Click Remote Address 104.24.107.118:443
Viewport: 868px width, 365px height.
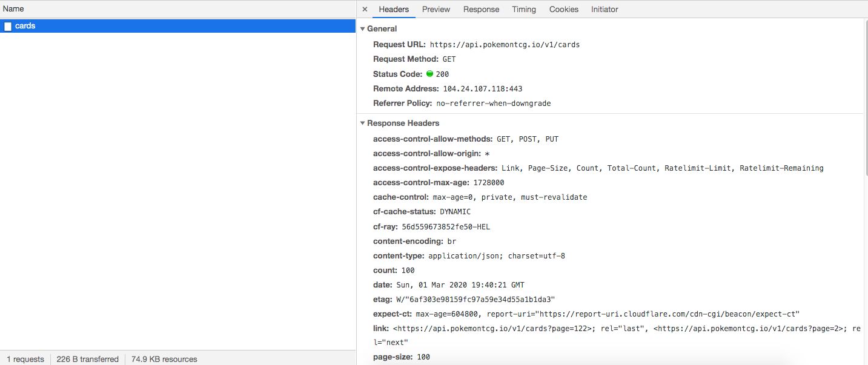coord(482,89)
